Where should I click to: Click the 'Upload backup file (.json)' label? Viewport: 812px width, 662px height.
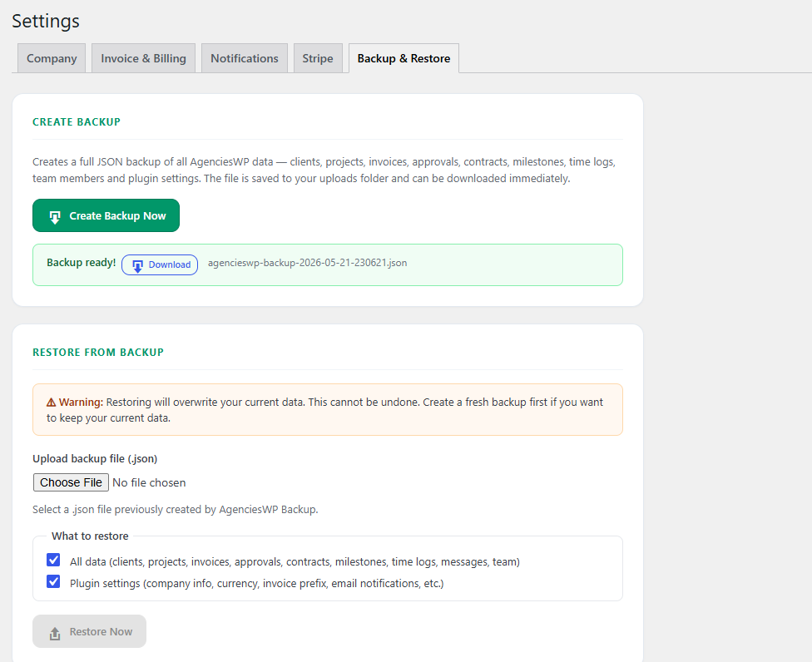tap(95, 458)
